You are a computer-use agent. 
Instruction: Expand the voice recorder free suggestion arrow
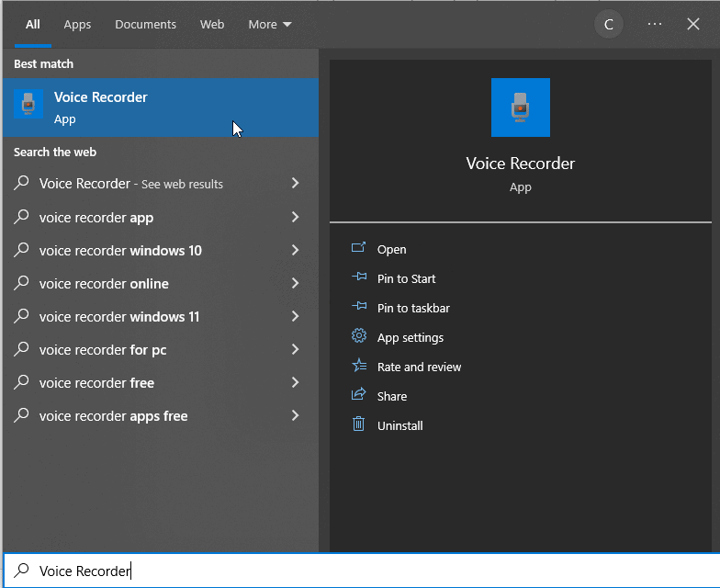[296, 382]
